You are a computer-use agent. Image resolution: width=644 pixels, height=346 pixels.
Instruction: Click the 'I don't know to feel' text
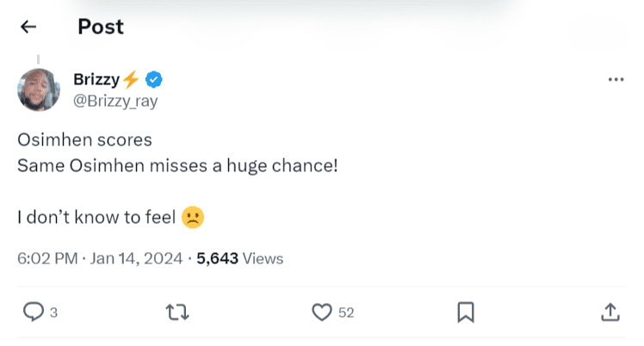(96, 219)
